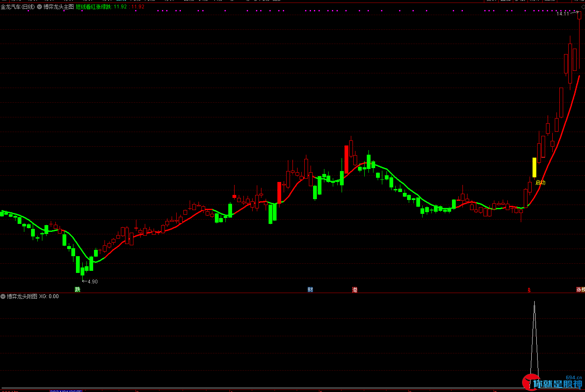Click the blue 财 event marker
This screenshot has width=585, height=392.
(310, 289)
